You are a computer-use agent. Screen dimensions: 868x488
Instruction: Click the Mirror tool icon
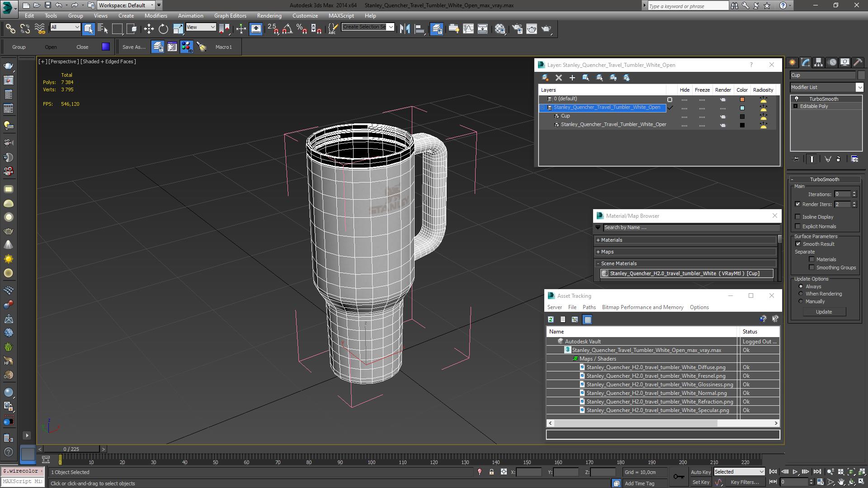tap(405, 29)
